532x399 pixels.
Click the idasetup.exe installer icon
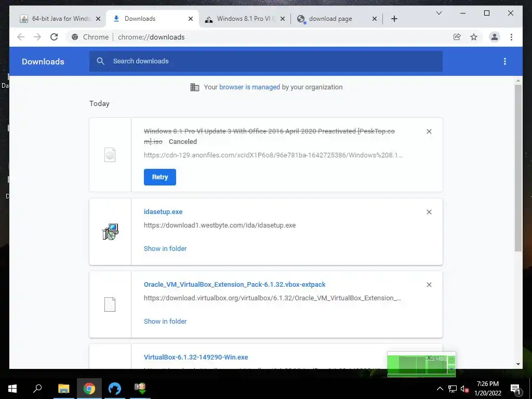(110, 232)
